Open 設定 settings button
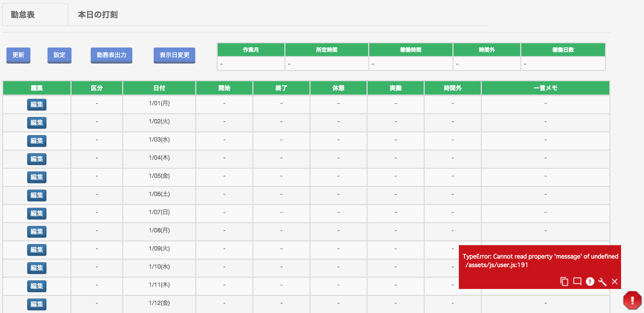The height and width of the screenshot is (313, 644). point(59,55)
